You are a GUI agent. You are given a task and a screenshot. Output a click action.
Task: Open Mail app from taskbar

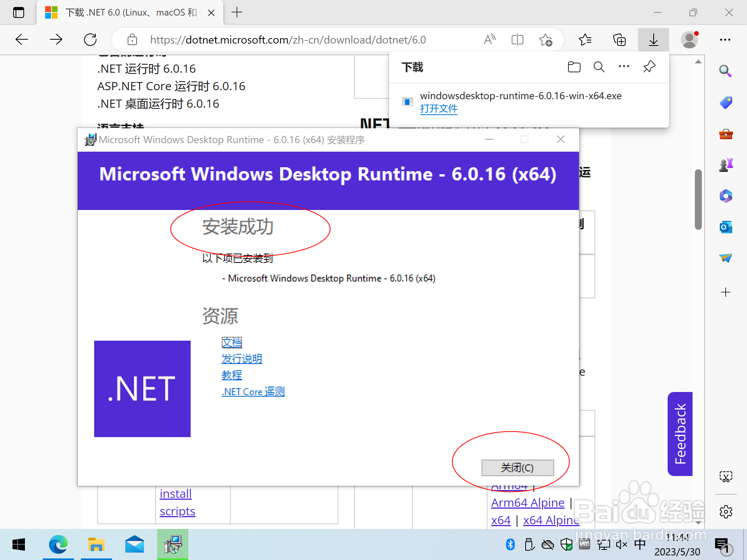pyautogui.click(x=135, y=545)
